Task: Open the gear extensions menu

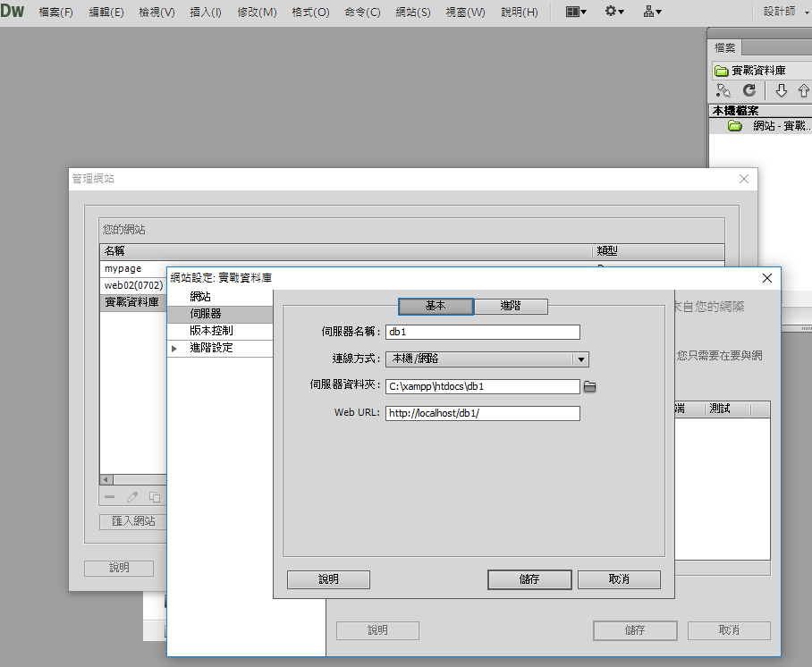Action: (614, 13)
